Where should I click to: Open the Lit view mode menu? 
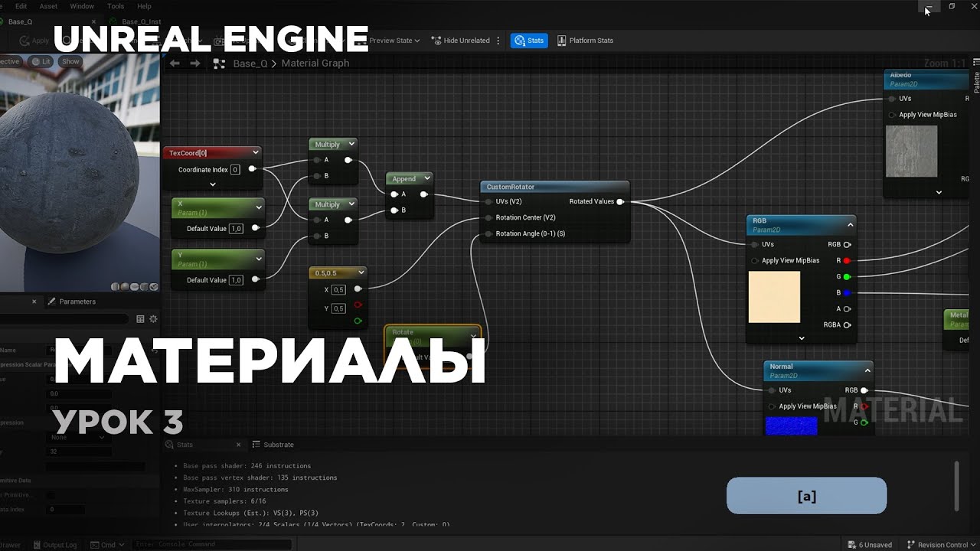click(x=41, y=61)
